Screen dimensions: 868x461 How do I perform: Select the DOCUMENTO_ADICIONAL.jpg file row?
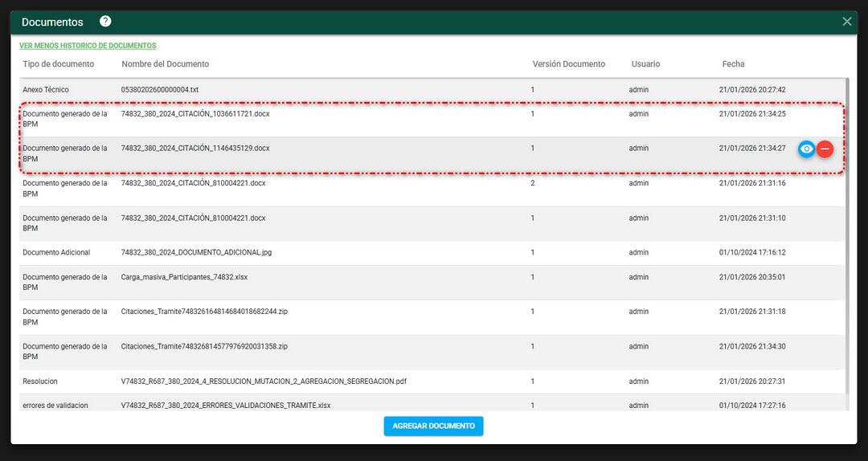196,252
